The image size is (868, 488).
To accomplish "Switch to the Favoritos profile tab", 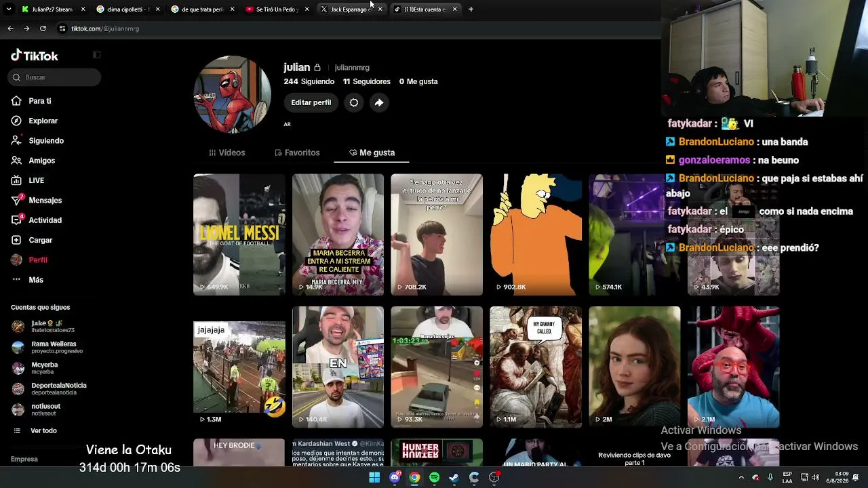I will [x=298, y=152].
